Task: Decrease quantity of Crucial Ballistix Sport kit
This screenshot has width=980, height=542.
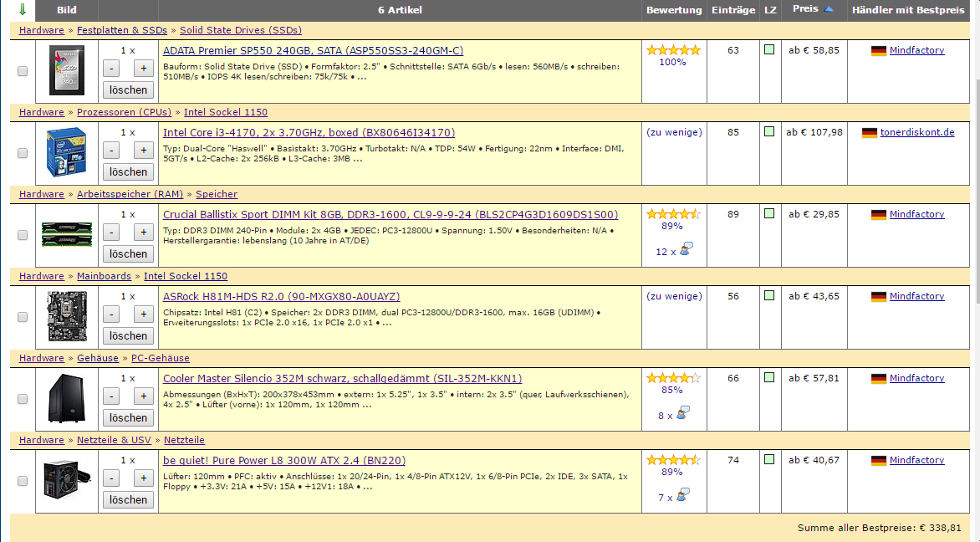Action: tap(111, 233)
